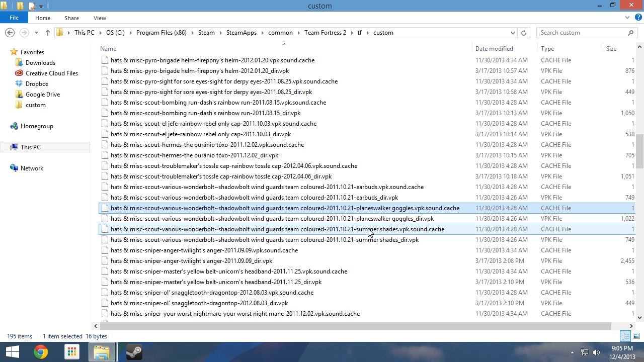Select brigade helm-firepony's helm_dir.vpk file
The image size is (644, 362).
pyautogui.click(x=200, y=71)
